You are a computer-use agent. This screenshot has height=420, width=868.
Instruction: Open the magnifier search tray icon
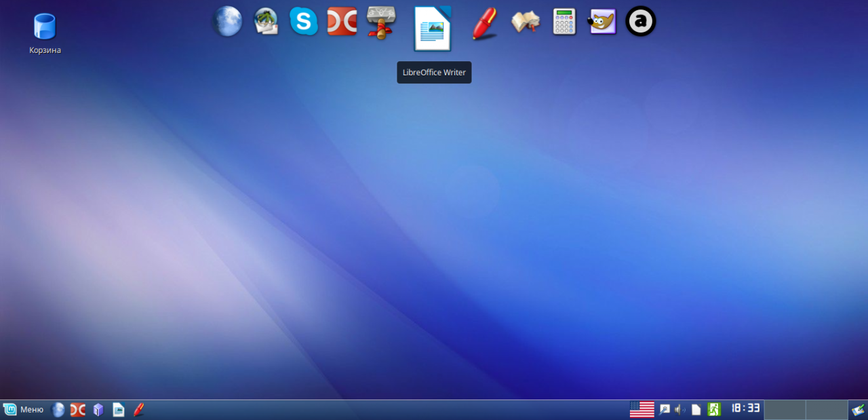click(665, 410)
